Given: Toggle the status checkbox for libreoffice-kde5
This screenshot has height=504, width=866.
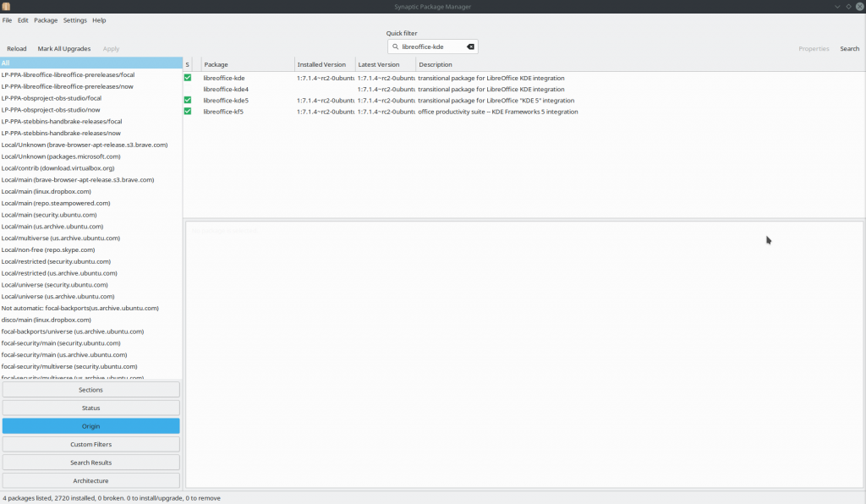Looking at the screenshot, I should coord(188,101).
